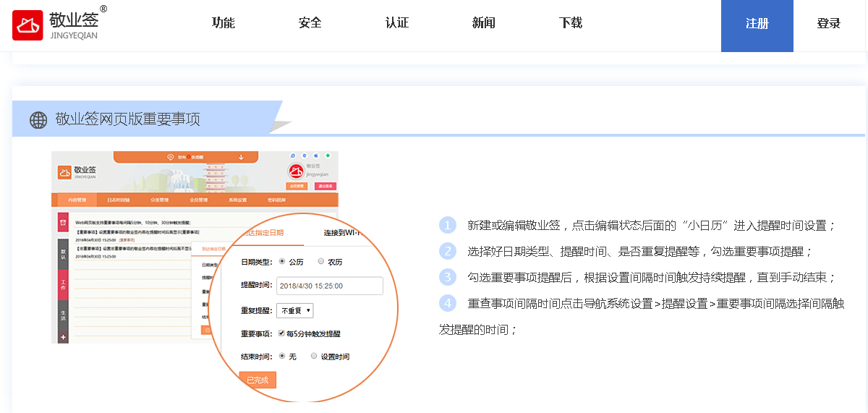The width and height of the screenshot is (868, 413).
Task: Click the orange 已完成 button
Action: (258, 380)
